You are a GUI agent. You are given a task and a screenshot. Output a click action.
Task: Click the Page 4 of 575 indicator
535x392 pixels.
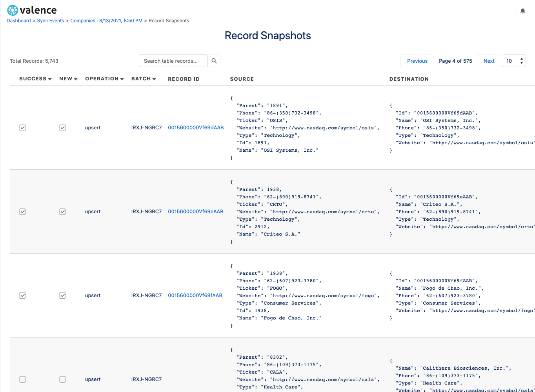455,61
